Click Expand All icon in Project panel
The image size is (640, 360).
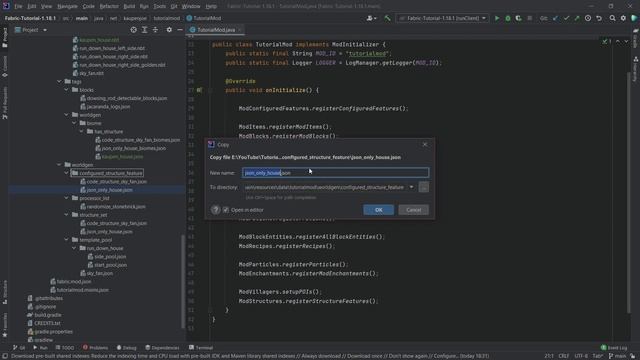[x=144, y=30]
